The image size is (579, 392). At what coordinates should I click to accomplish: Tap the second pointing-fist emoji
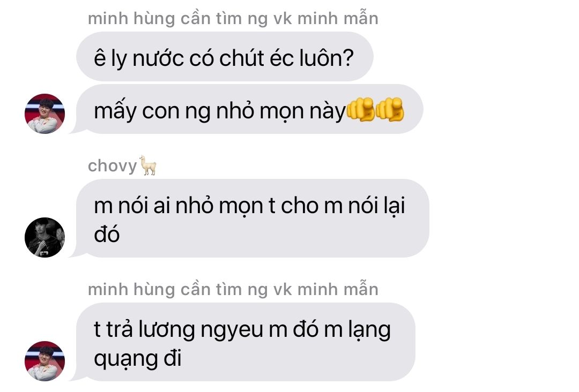(x=390, y=110)
